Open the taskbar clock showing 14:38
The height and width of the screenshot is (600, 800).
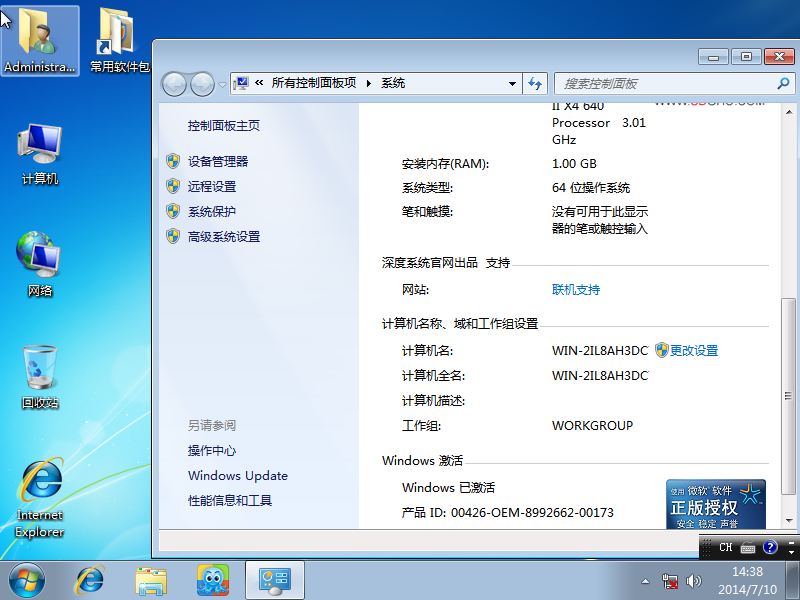(747, 581)
